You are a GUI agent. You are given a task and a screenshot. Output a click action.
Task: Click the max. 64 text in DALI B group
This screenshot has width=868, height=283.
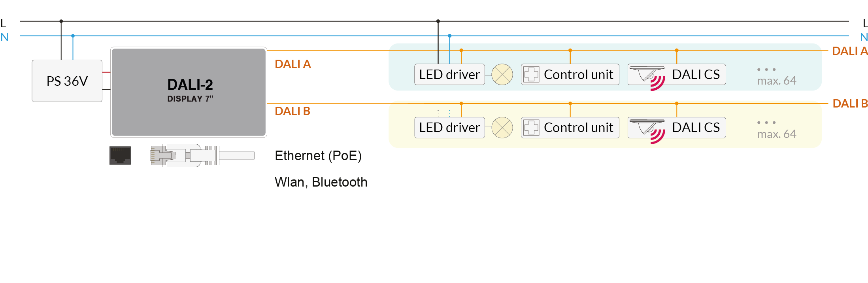[777, 134]
